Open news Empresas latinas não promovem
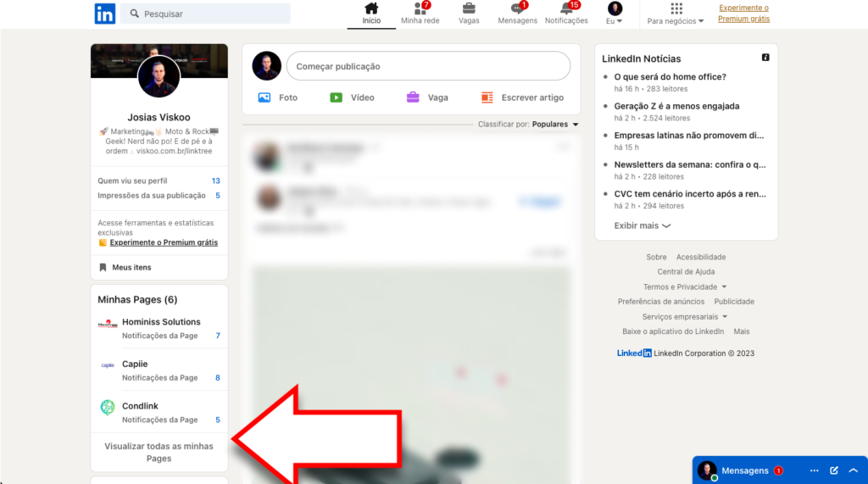The width and height of the screenshot is (868, 484). 688,136
